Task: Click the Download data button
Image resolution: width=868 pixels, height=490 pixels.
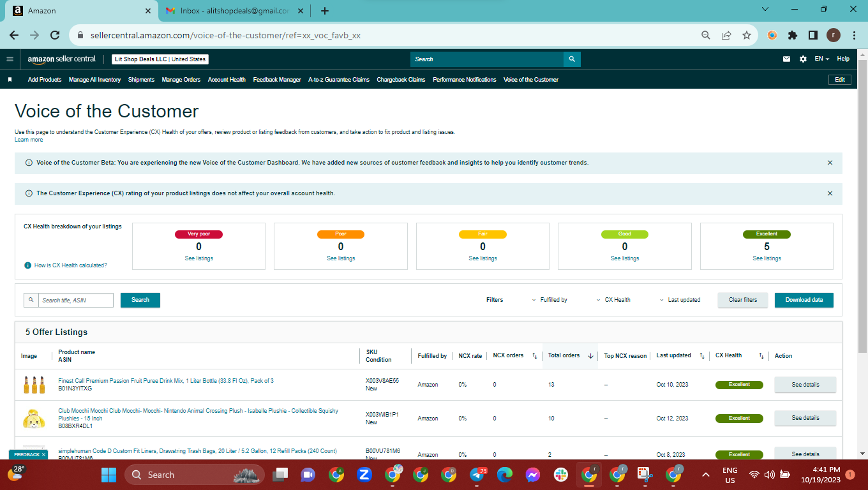Action: click(804, 300)
